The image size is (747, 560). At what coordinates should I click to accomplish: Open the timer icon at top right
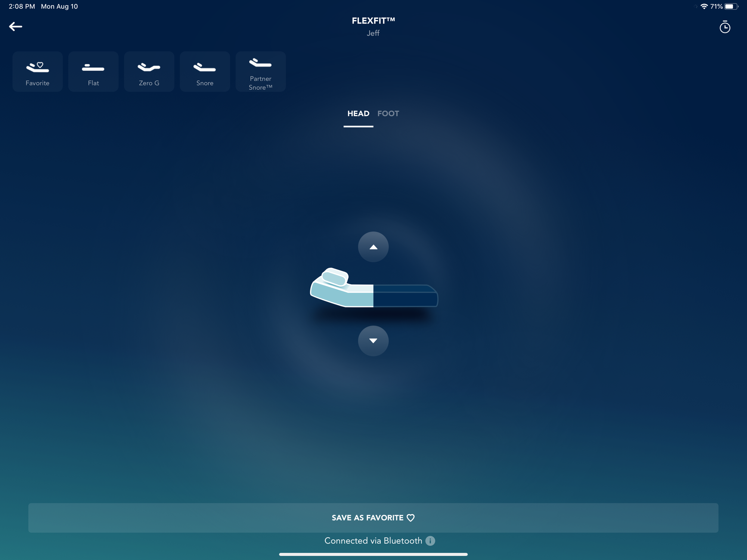(725, 27)
